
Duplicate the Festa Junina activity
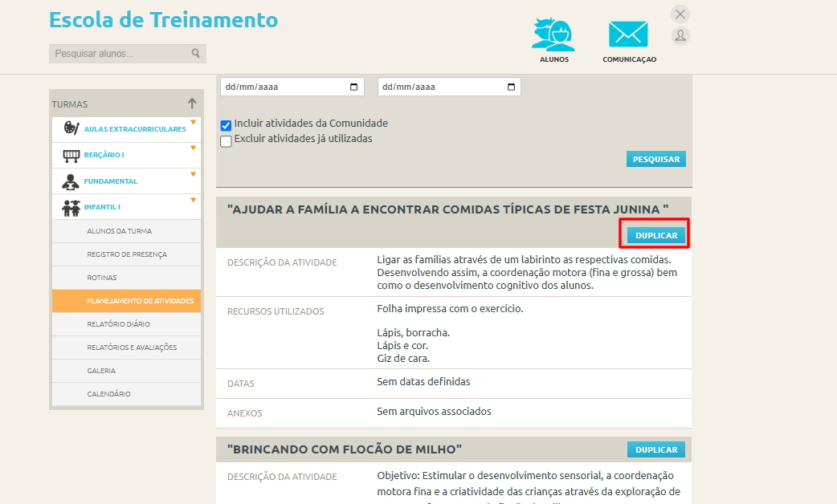coord(656,235)
